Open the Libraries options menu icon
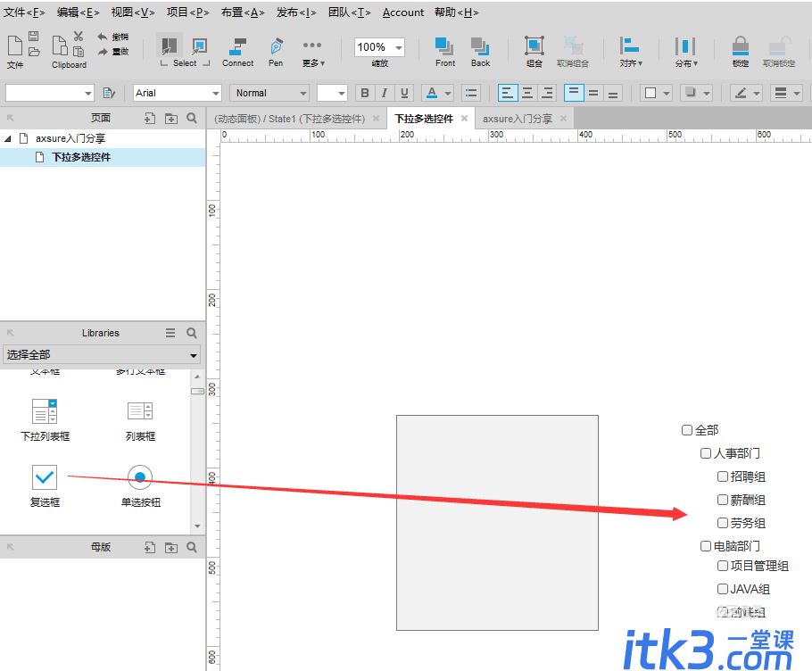Screen dimensions: 812x671 point(170,333)
